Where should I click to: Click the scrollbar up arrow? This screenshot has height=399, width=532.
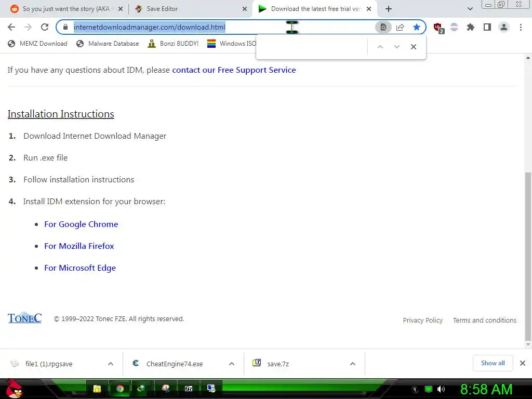pos(528,58)
